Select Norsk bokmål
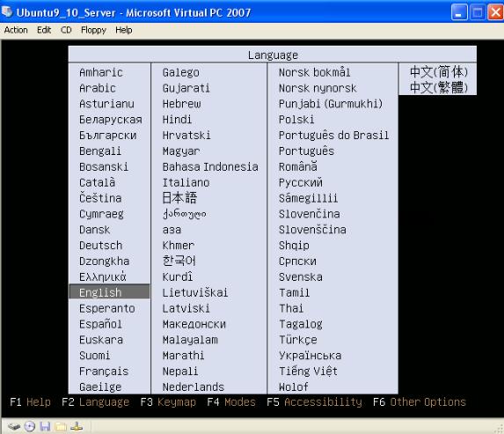 point(314,72)
